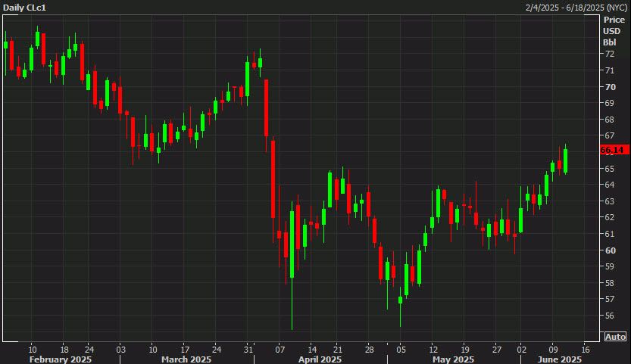Image resolution: width=631 pixels, height=364 pixels.
Task: Click the Auto scale button
Action: 615,337
